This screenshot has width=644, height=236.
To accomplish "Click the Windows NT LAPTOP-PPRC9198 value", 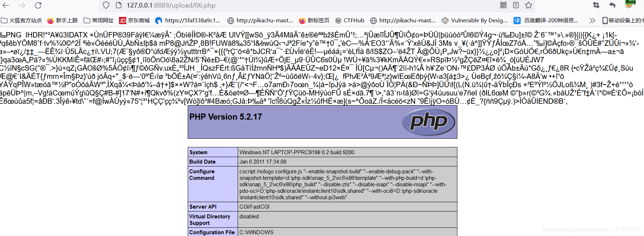I will tap(297, 152).
